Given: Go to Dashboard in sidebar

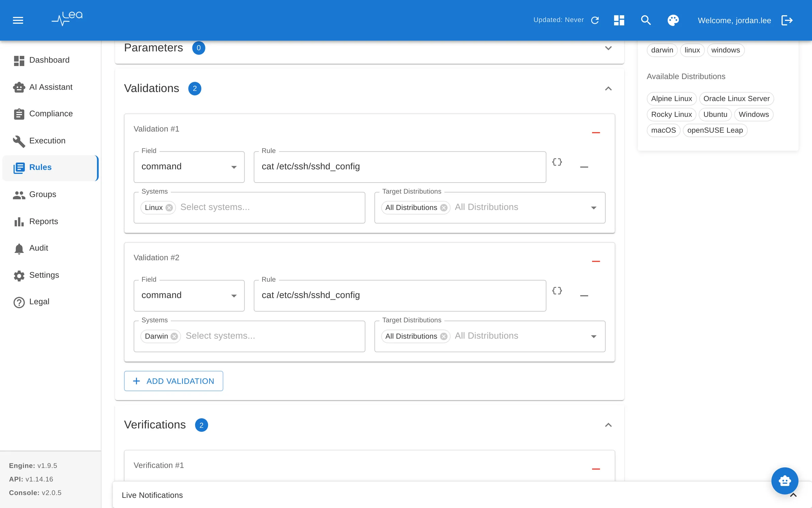Looking at the screenshot, I should click(x=50, y=60).
